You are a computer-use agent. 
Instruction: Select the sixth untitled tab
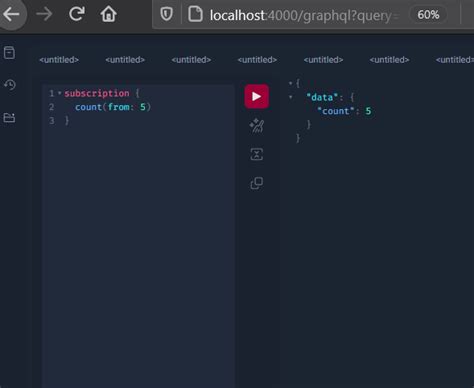coord(389,60)
